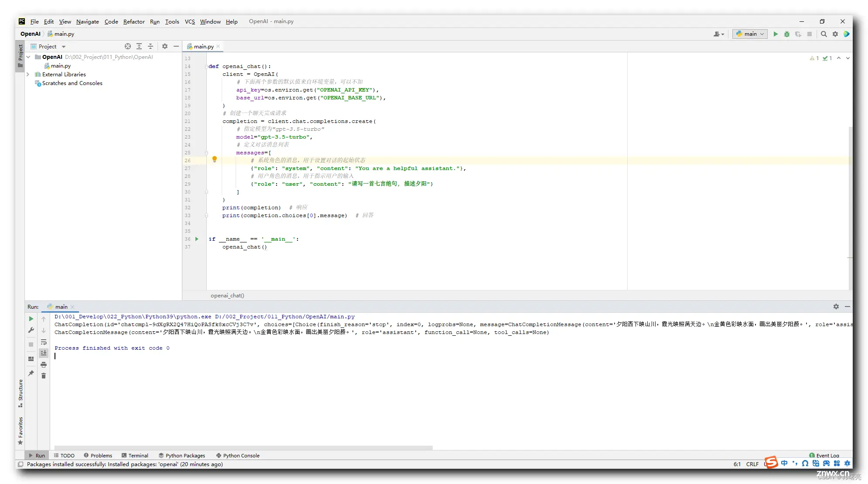Viewport: 868px width, 484px height.
Task: Click the top toolbar Stop button
Action: coord(810,34)
